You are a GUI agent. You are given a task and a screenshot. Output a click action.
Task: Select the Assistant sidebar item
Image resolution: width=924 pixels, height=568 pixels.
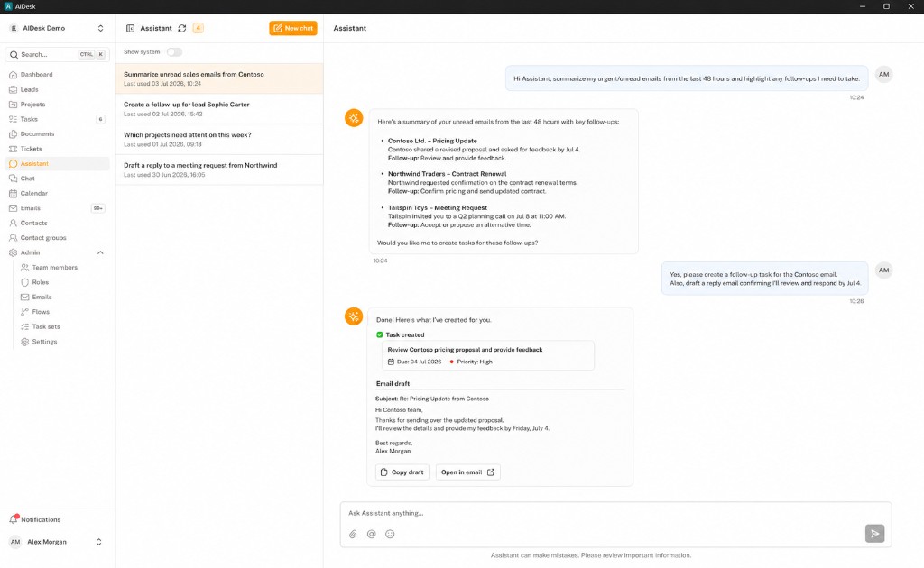(57, 163)
